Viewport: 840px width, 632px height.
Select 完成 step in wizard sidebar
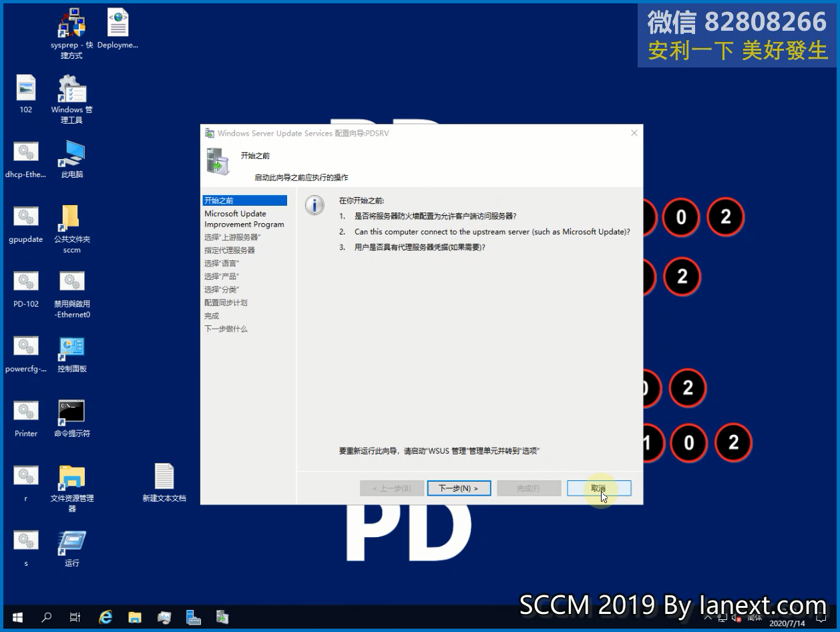point(212,316)
